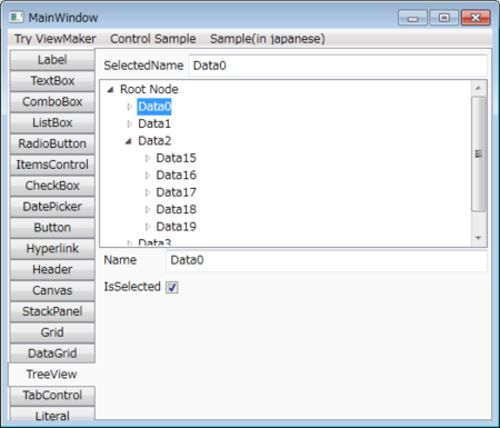500x428 pixels.
Task: Switch to the Literal tab
Action: click(52, 414)
